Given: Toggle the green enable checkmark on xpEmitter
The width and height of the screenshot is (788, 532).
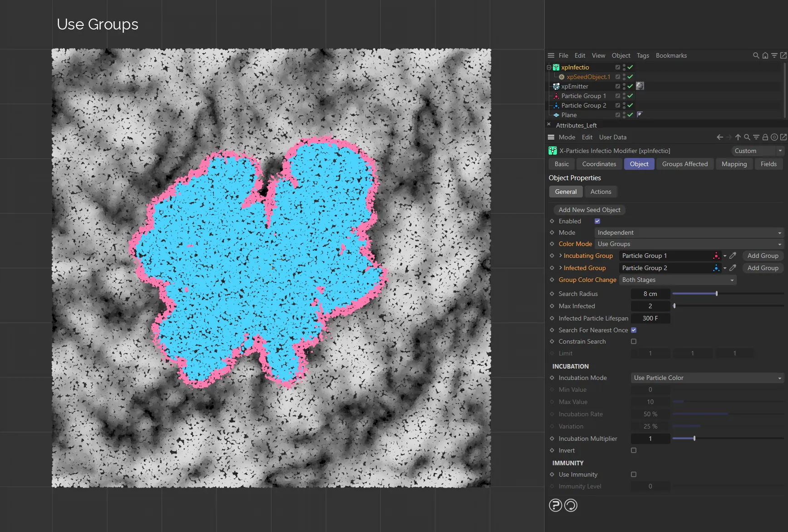Looking at the screenshot, I should [x=630, y=86].
